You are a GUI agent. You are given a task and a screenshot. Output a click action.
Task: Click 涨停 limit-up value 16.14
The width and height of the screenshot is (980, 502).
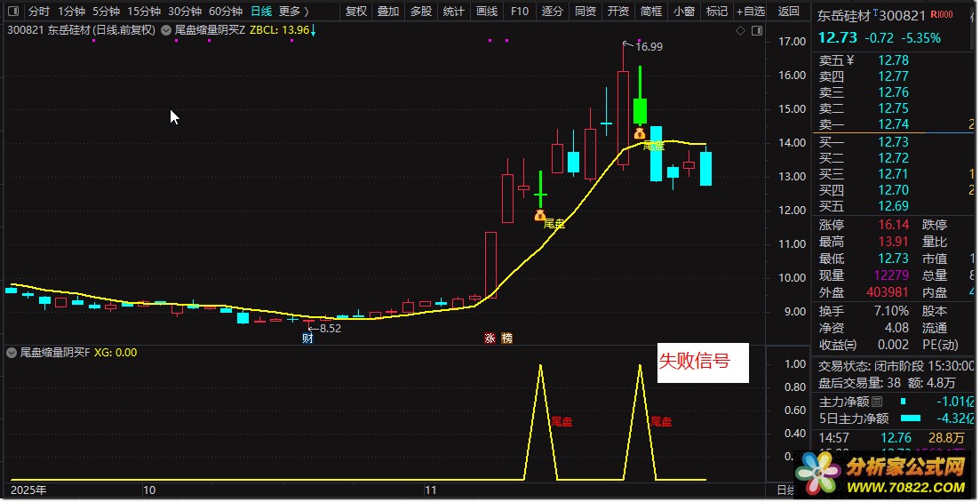pyautogui.click(x=894, y=225)
